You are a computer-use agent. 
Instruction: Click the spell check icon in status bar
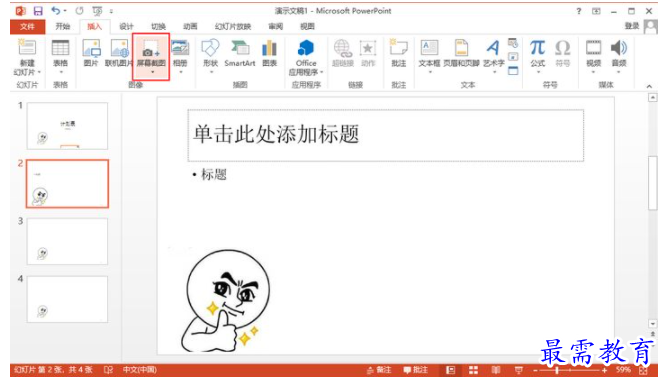[109, 370]
